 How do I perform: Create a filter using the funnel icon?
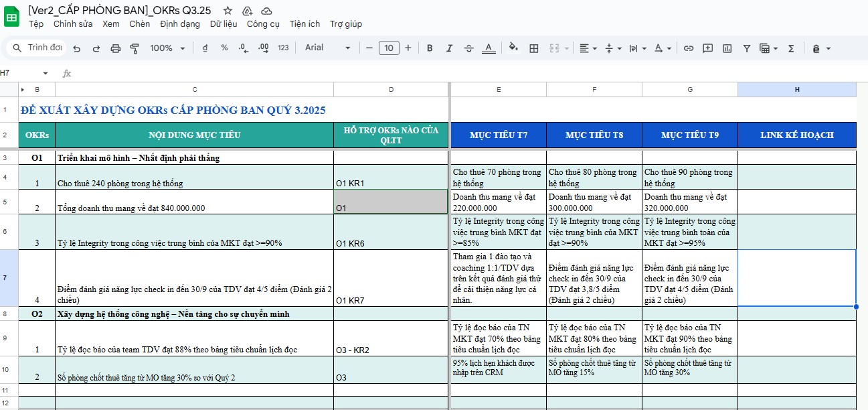click(x=746, y=48)
